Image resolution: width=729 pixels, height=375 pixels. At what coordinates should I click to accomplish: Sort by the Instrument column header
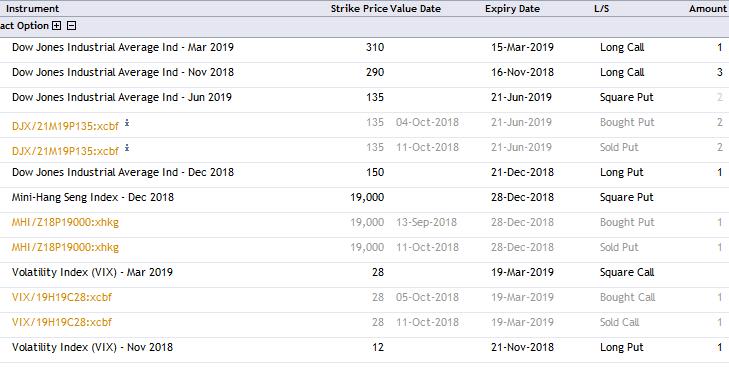[32, 9]
